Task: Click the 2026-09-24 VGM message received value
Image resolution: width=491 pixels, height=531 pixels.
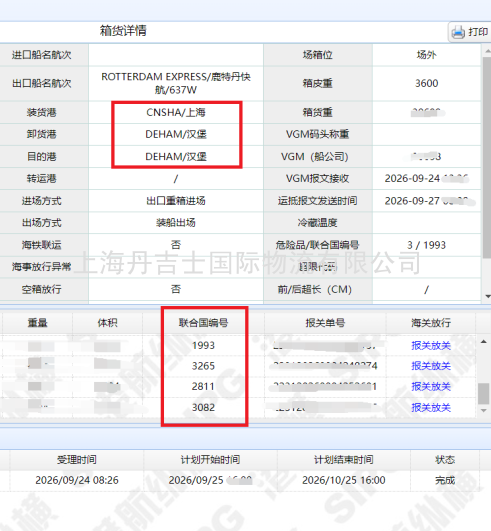Action: point(426,178)
